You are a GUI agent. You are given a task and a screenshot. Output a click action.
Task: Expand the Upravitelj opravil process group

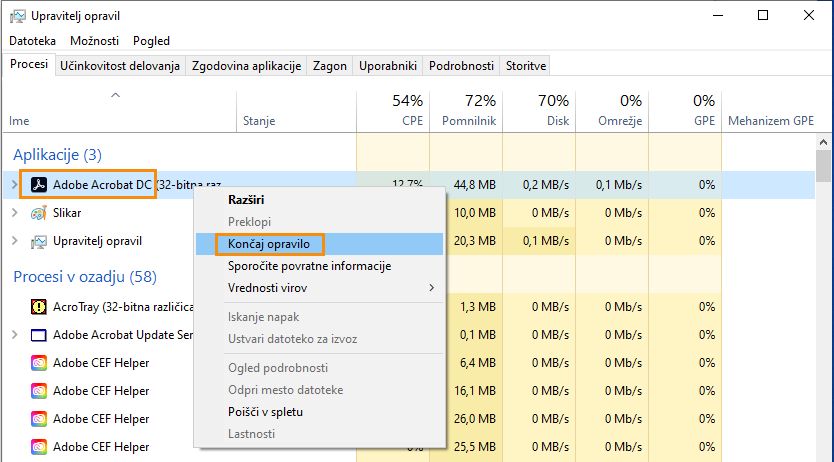pyautogui.click(x=14, y=241)
